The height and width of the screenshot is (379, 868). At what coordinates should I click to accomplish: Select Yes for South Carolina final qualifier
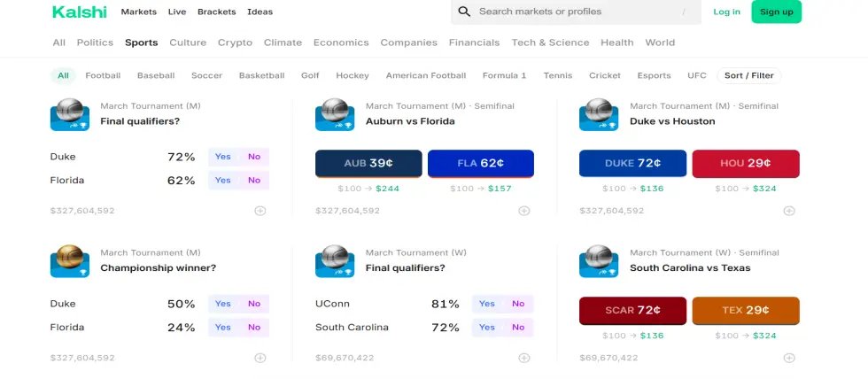click(x=487, y=328)
